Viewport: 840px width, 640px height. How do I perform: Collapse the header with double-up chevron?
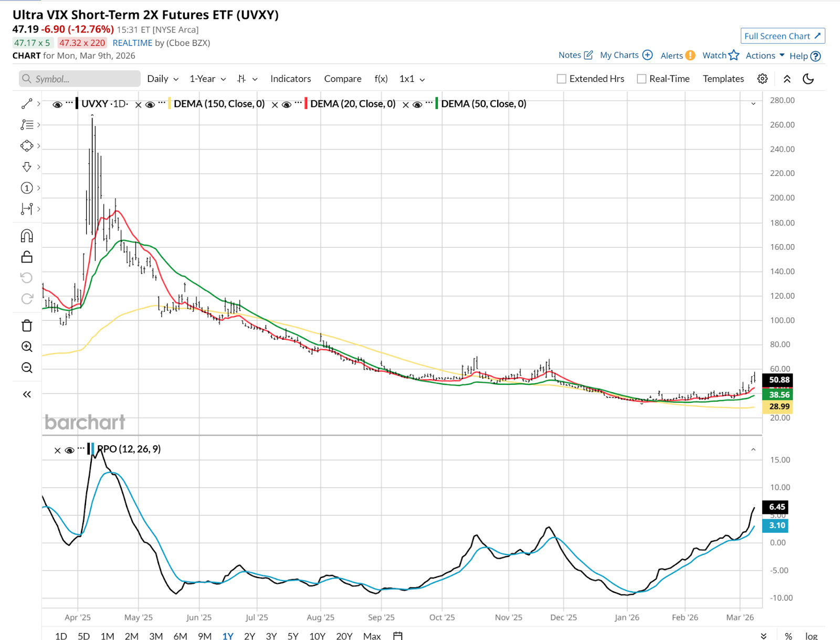(x=787, y=79)
